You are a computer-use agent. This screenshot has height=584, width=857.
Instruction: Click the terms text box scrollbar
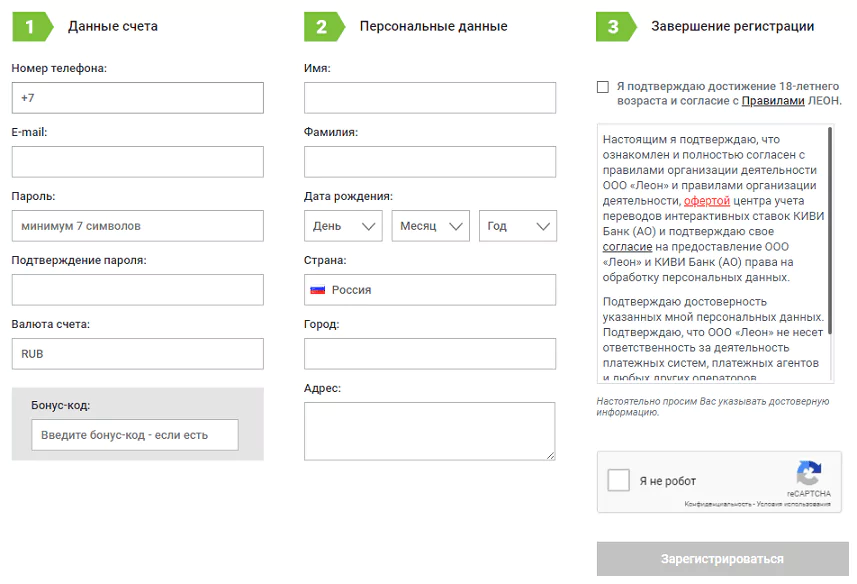point(830,231)
